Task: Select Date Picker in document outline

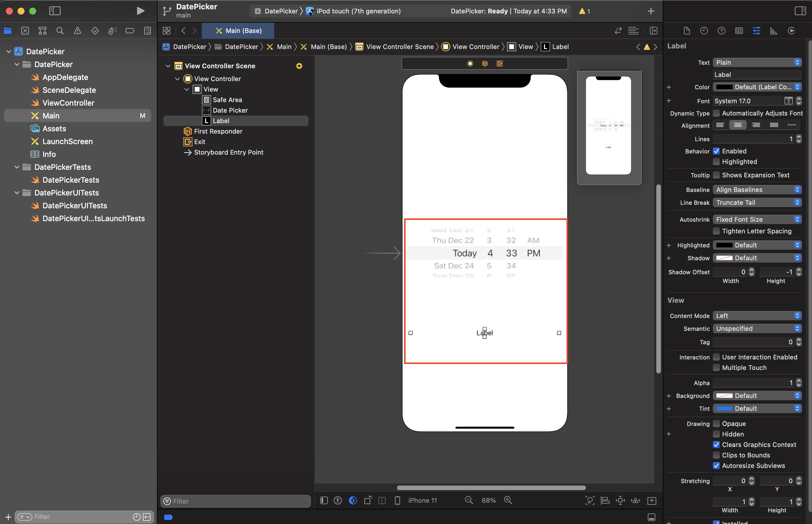Action: click(230, 110)
